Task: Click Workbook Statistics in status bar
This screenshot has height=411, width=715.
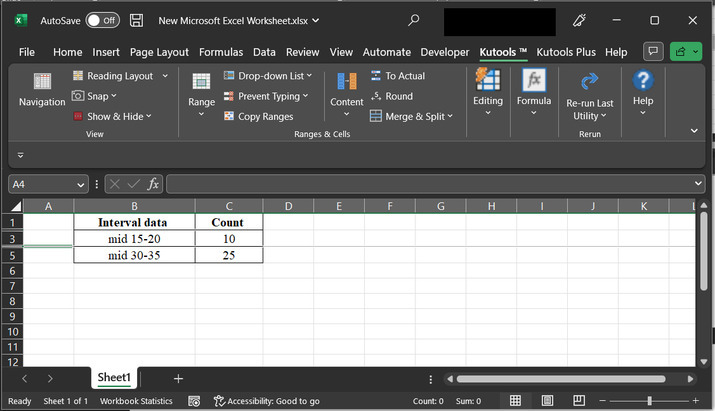Action: click(x=136, y=401)
